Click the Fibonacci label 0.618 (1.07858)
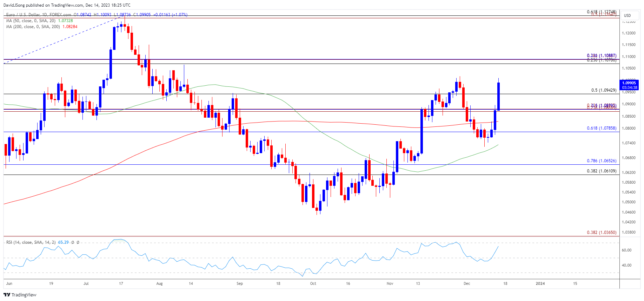 click(602, 128)
